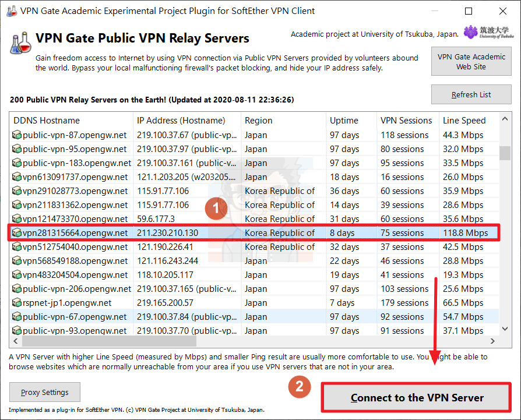The width and height of the screenshot is (521, 420).
Task: Click the 19.3 Mbps line speed value
Action: pyautogui.click(x=463, y=275)
